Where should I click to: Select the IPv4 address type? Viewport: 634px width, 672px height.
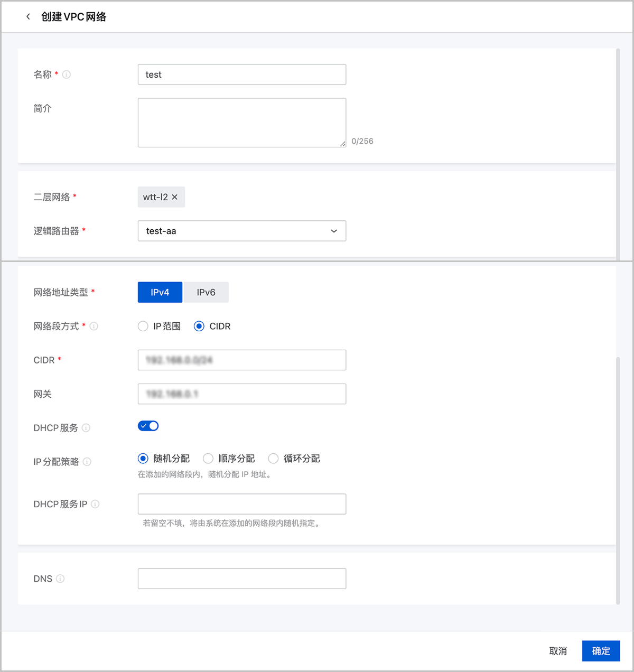click(x=160, y=292)
